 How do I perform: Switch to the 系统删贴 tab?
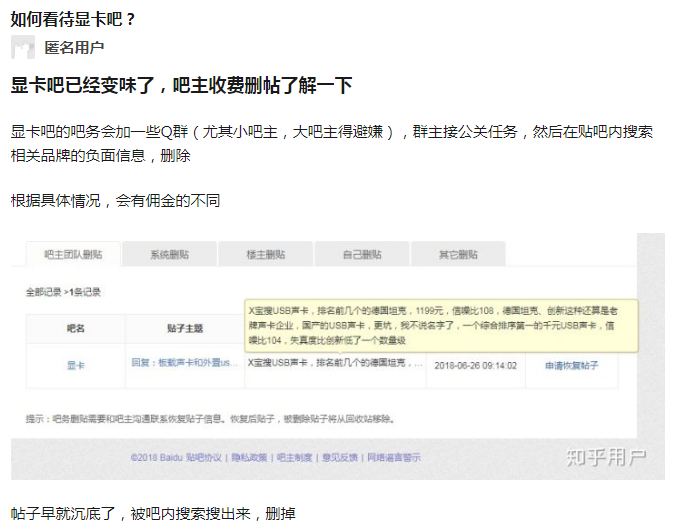point(170,254)
